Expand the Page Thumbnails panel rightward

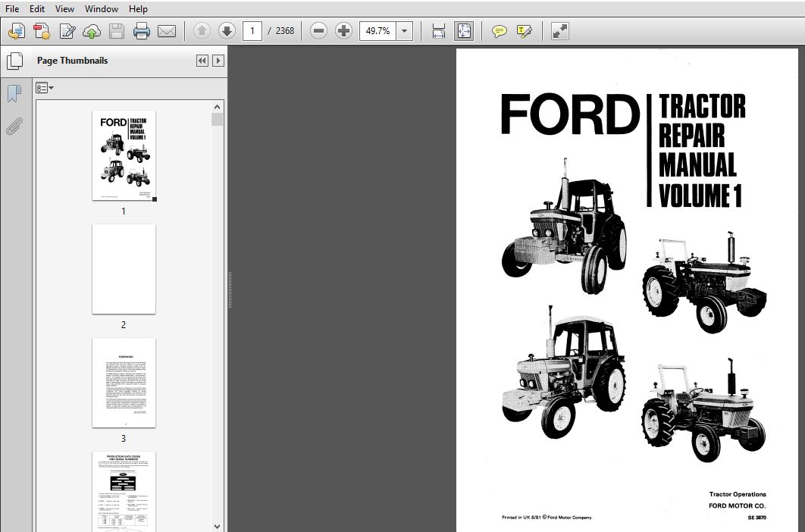[218, 61]
